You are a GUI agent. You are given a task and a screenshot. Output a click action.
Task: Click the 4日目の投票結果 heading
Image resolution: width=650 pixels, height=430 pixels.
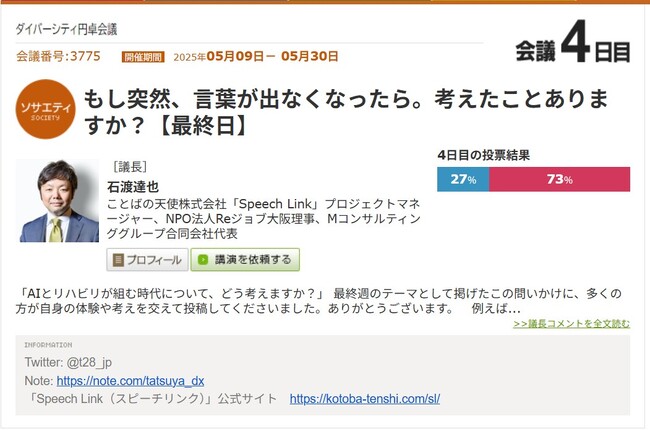[483, 155]
